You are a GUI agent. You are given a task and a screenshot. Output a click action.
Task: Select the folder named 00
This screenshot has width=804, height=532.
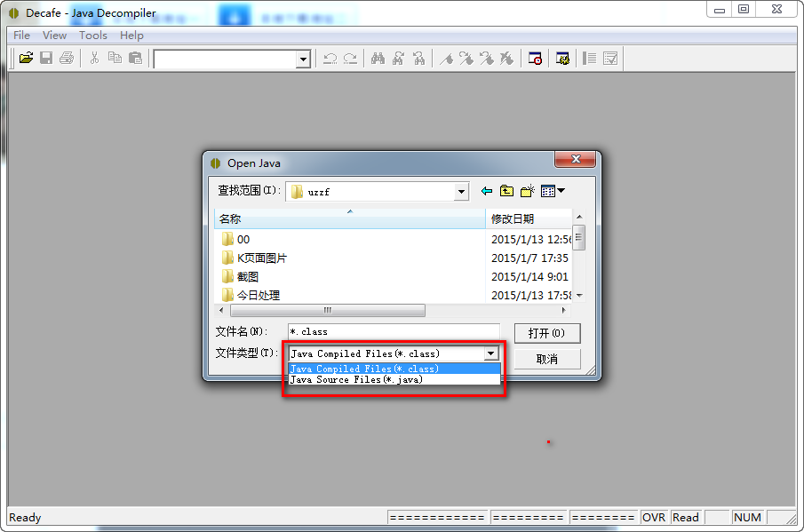(x=235, y=239)
